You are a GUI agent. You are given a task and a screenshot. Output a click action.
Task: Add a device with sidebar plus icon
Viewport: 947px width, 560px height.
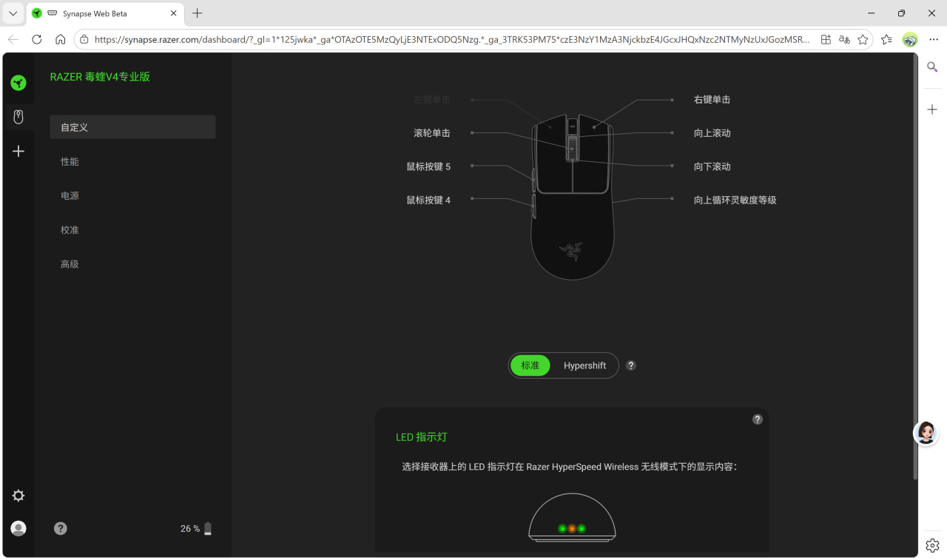pos(18,151)
